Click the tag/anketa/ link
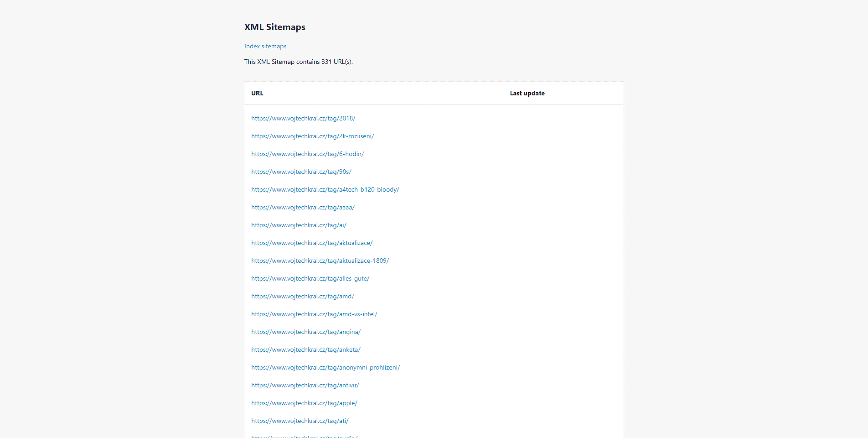Screen dimensions: 868x438 (x=305, y=350)
